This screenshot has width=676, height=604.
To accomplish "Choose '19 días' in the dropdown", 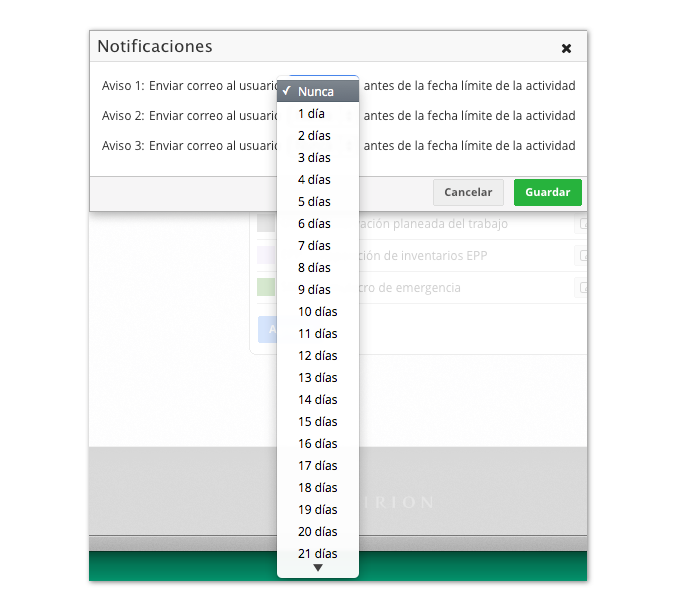I will 318,509.
